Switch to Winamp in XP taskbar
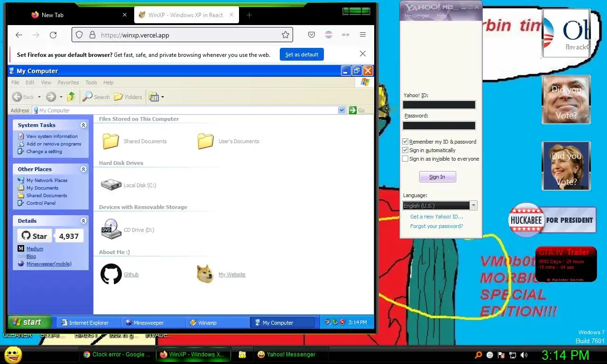Viewport: 607px width, 364px height. tap(218, 323)
